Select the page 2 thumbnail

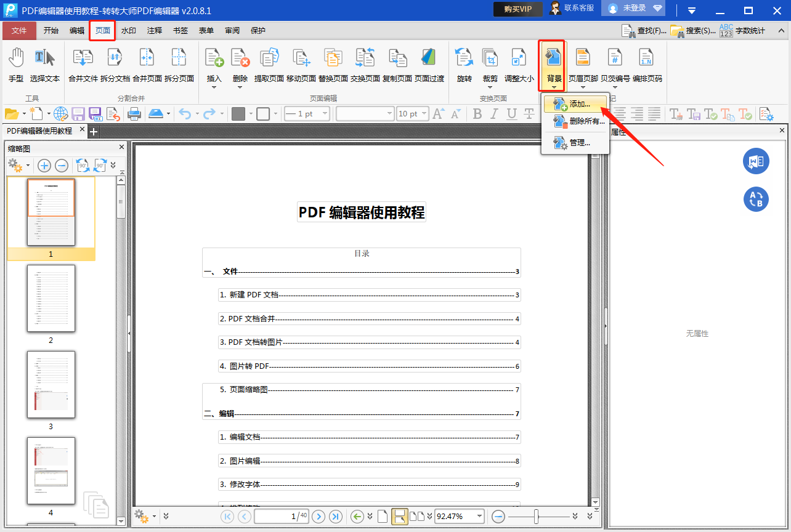coord(51,299)
